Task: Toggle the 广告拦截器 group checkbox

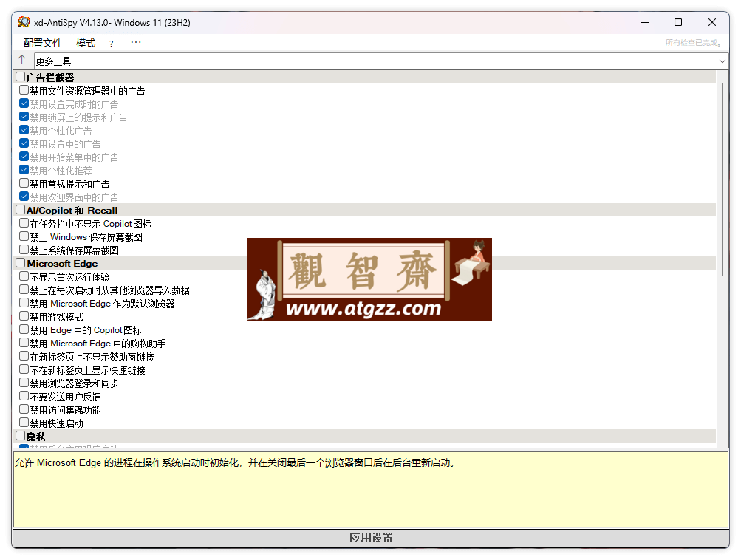Action: 21,77
